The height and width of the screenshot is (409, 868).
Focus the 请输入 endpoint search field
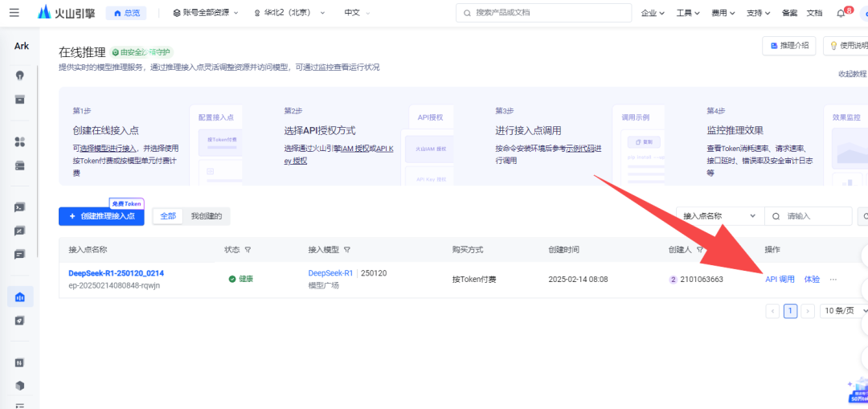(x=809, y=216)
